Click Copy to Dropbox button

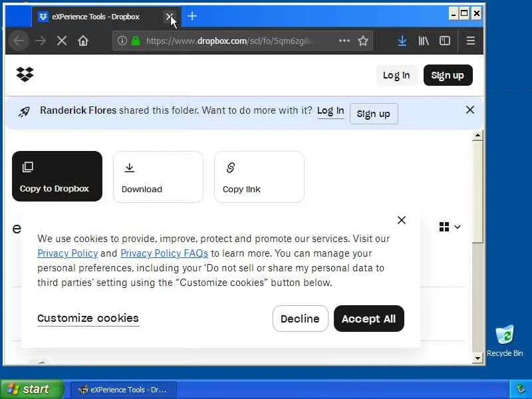click(x=57, y=176)
